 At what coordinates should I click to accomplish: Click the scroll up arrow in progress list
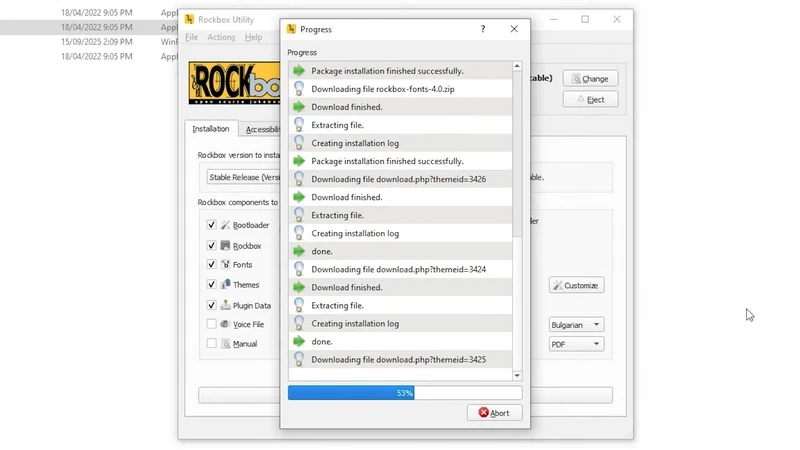517,66
